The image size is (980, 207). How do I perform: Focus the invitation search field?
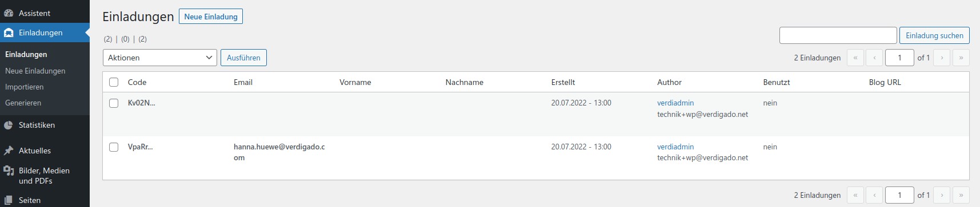pyautogui.click(x=838, y=35)
